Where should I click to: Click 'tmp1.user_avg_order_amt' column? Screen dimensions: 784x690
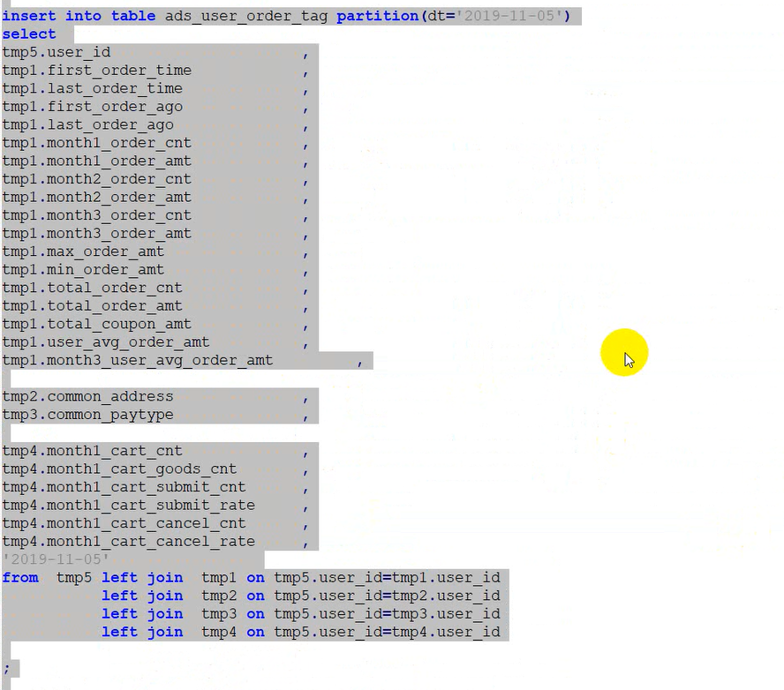coord(105,342)
